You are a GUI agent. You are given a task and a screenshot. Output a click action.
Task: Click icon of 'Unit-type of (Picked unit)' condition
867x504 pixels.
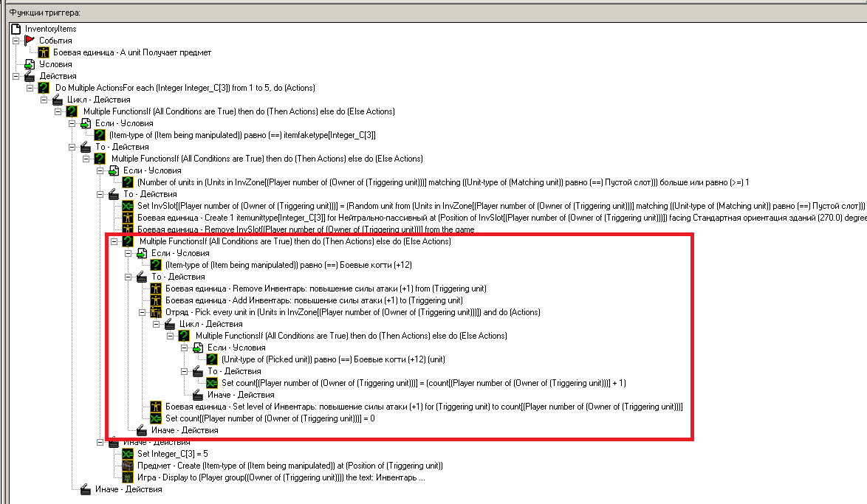[x=212, y=359]
